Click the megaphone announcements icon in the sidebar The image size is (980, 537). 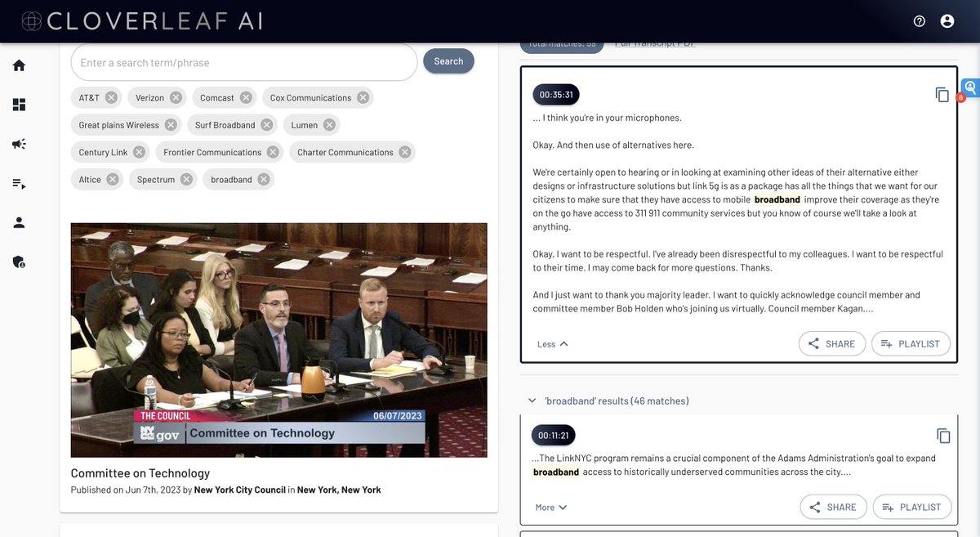pyautogui.click(x=18, y=143)
